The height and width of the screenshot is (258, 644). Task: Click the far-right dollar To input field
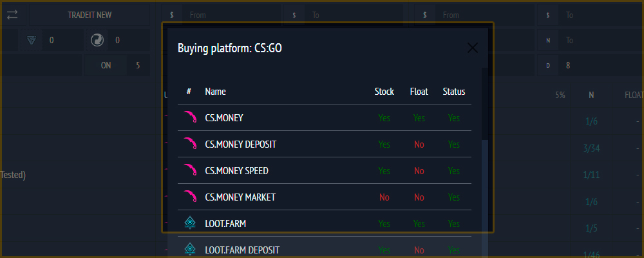click(601, 15)
